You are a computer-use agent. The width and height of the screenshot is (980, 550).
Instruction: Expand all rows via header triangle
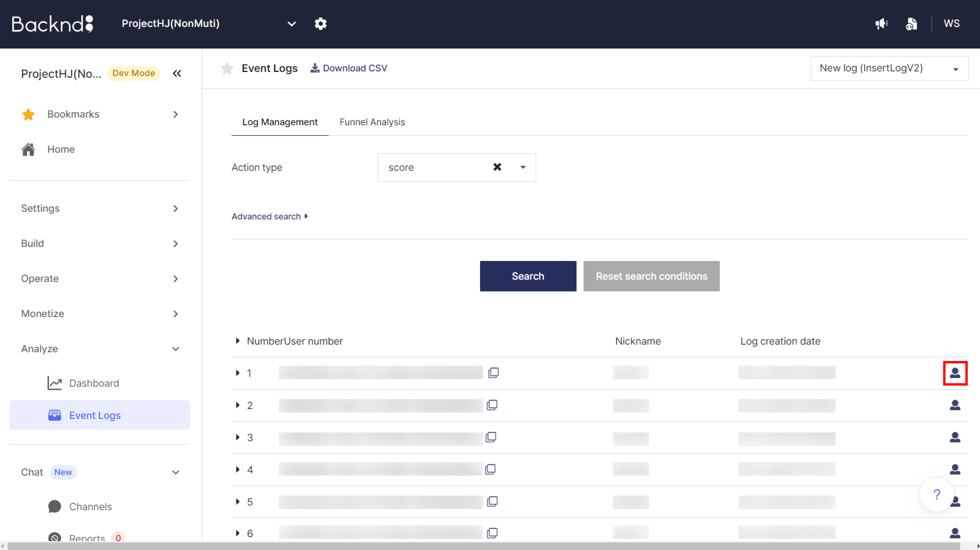click(x=238, y=341)
